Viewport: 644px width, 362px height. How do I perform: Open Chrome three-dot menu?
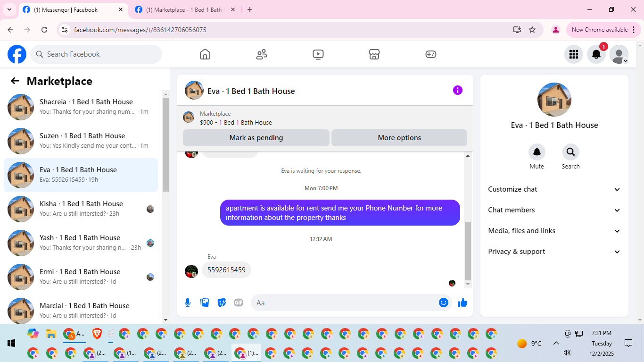[634, 30]
